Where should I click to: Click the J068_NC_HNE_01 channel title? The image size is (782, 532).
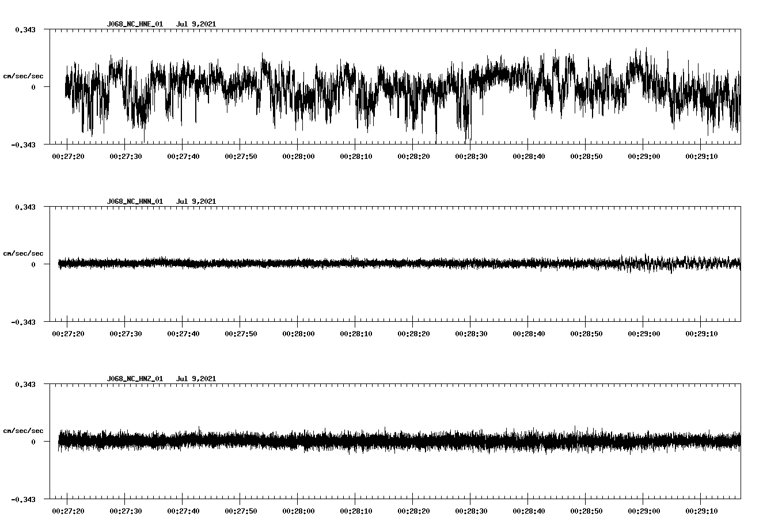[135, 24]
